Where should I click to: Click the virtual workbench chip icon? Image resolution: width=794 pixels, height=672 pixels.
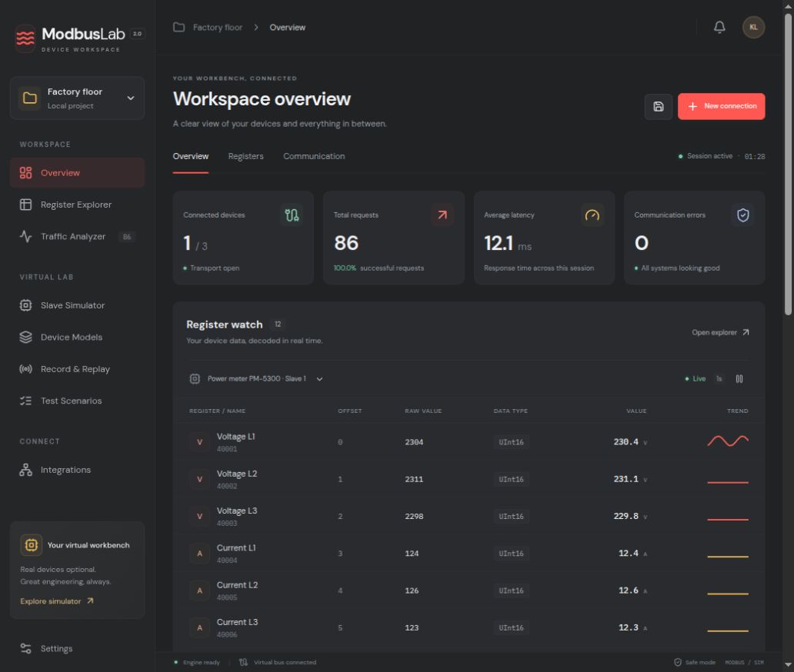coord(32,545)
